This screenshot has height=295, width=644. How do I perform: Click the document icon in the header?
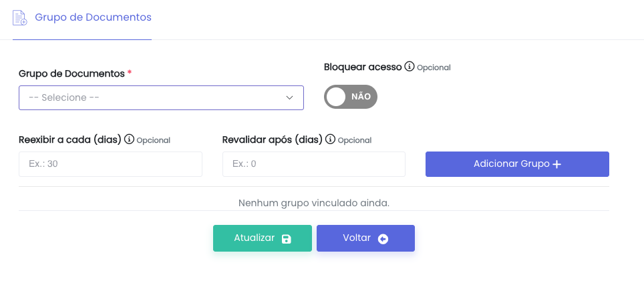(x=19, y=17)
